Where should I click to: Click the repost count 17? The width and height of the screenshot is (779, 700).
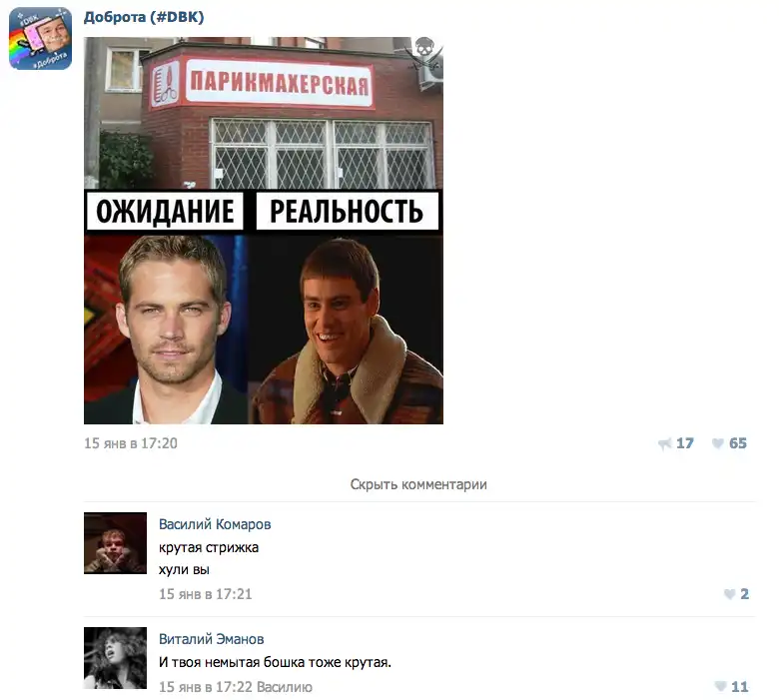[x=684, y=443]
